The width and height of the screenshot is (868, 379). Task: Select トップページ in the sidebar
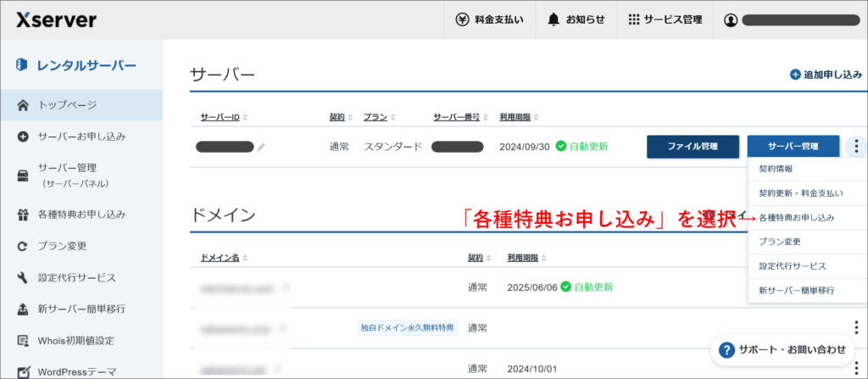pyautogui.click(x=81, y=105)
